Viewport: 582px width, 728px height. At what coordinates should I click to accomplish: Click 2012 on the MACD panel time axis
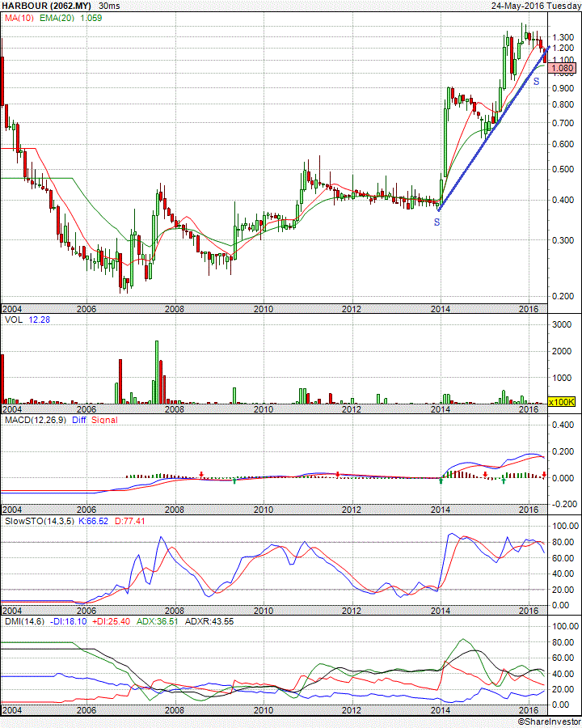[x=352, y=510]
